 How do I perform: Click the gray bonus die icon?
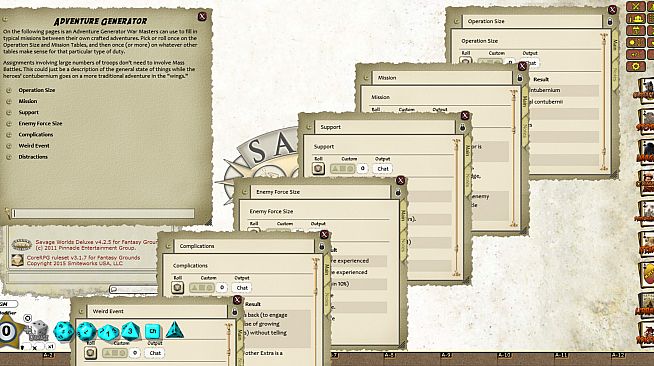[x=38, y=331]
